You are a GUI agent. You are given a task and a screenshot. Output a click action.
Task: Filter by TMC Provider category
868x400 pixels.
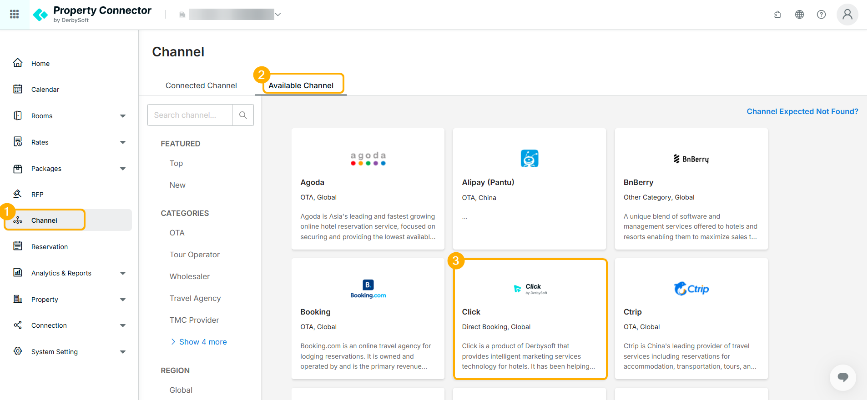tap(194, 320)
